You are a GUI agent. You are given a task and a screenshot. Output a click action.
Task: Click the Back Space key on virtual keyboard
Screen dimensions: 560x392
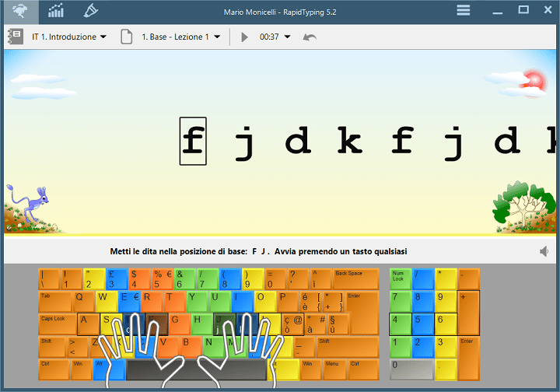355,278
